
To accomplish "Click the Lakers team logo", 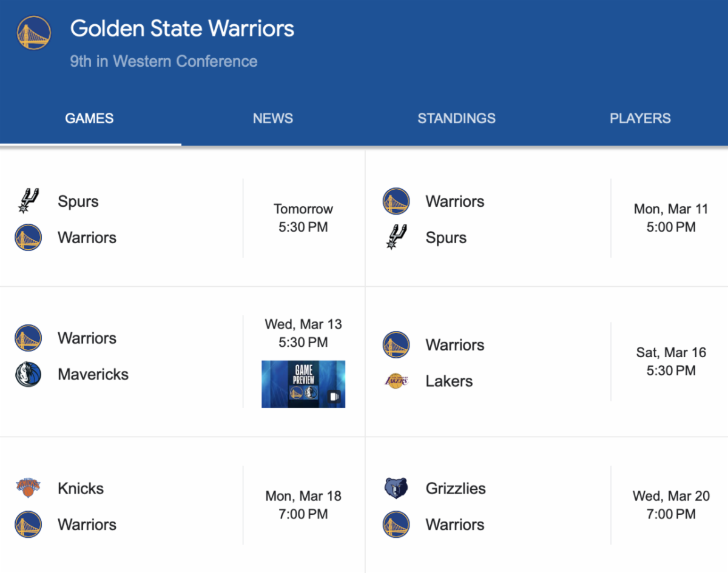I will (x=396, y=381).
